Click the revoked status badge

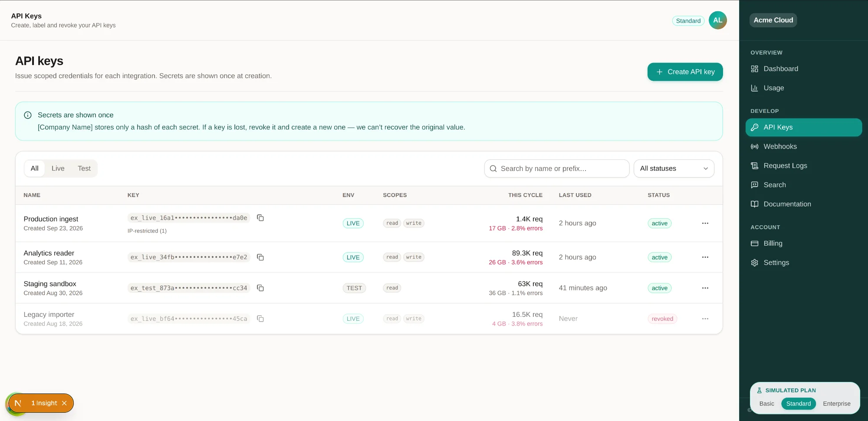coord(662,319)
